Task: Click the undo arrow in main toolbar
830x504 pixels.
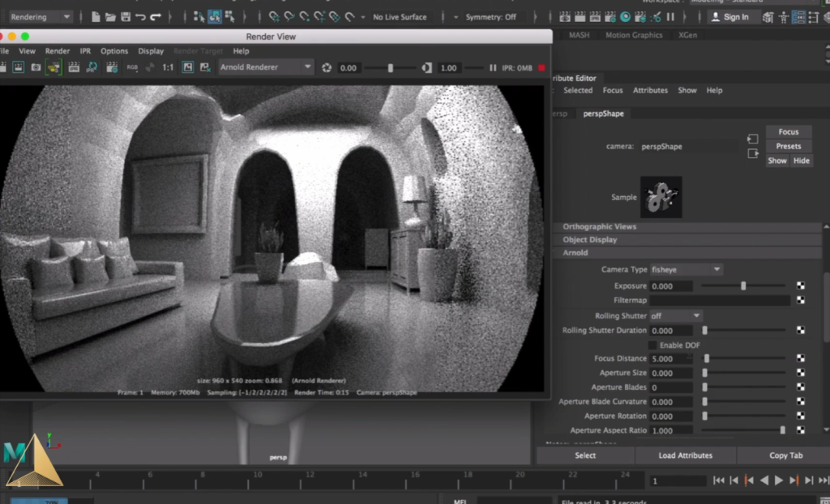Action: (140, 17)
